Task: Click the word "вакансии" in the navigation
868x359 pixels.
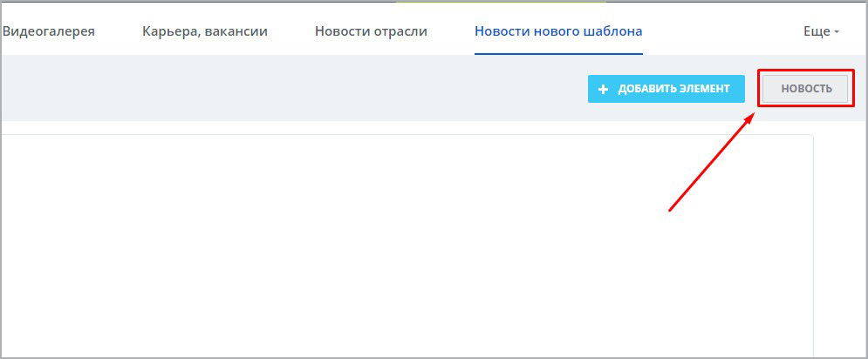Action: (239, 31)
